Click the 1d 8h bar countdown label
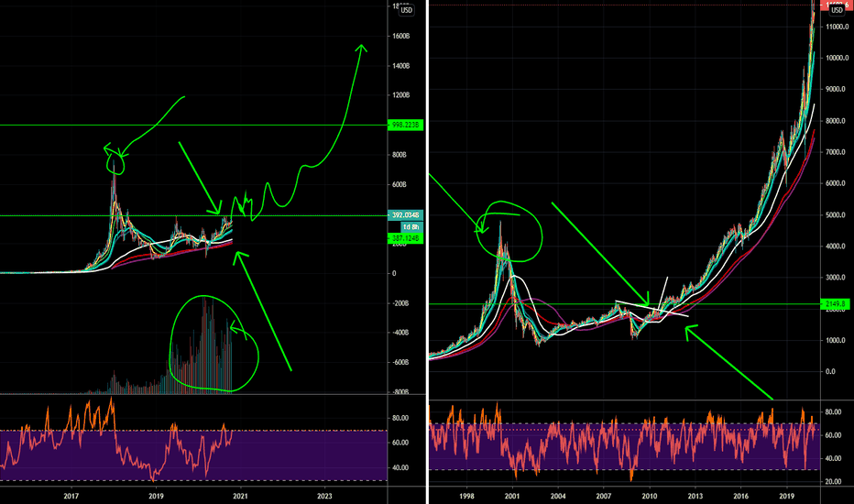This screenshot has height=504, width=854. pos(411,226)
